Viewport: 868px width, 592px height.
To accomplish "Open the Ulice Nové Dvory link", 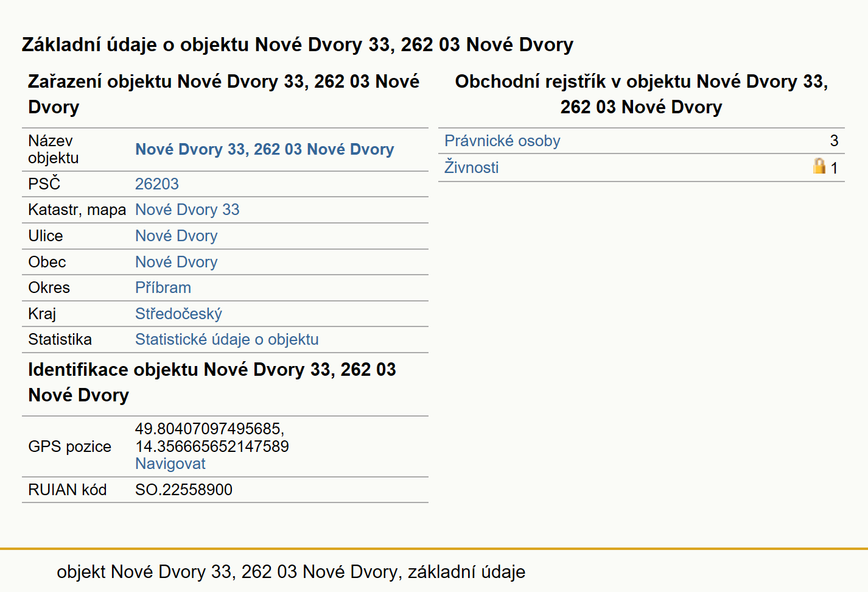I will tap(177, 236).
